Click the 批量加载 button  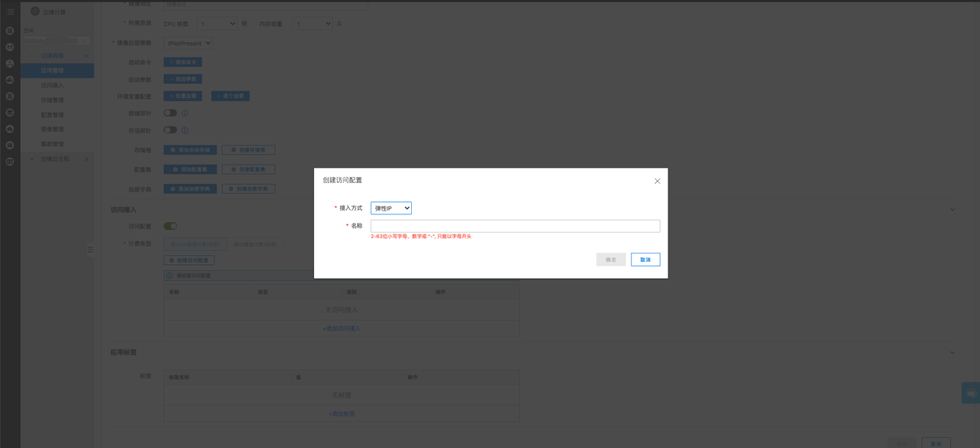click(183, 96)
